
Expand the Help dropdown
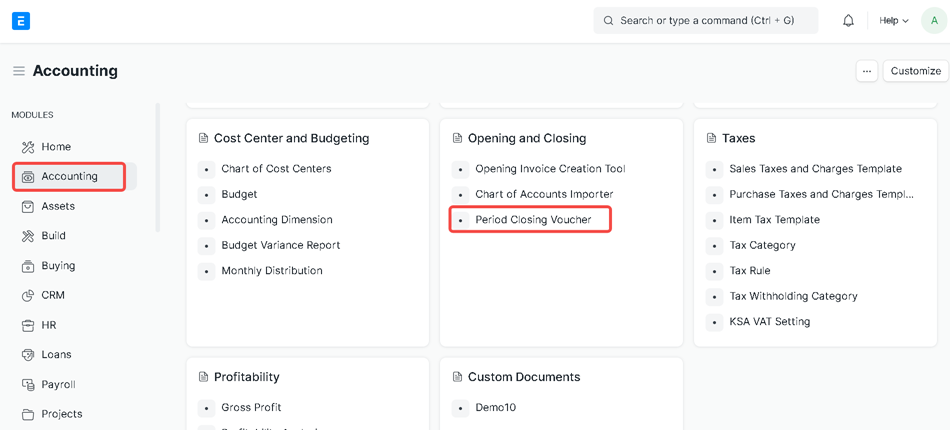tap(893, 21)
